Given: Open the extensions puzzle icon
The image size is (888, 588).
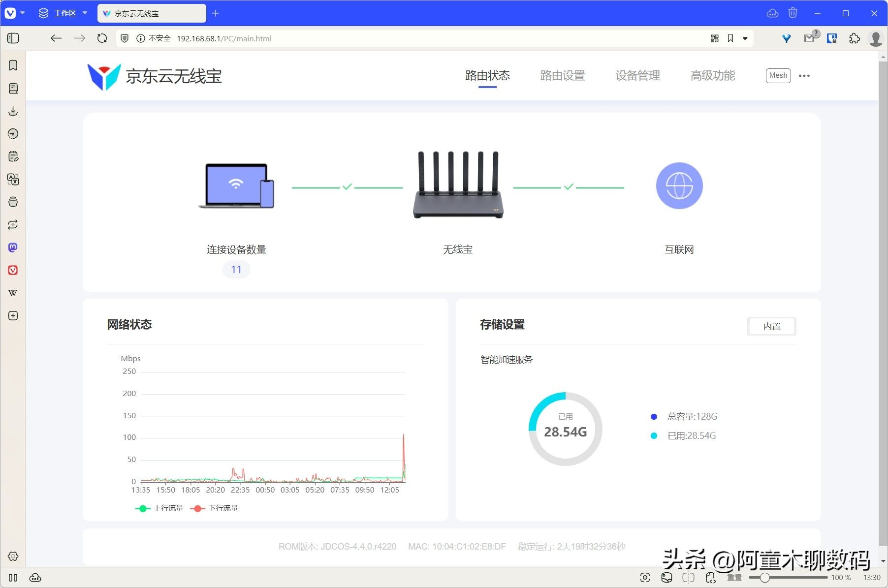Looking at the screenshot, I should [x=855, y=38].
